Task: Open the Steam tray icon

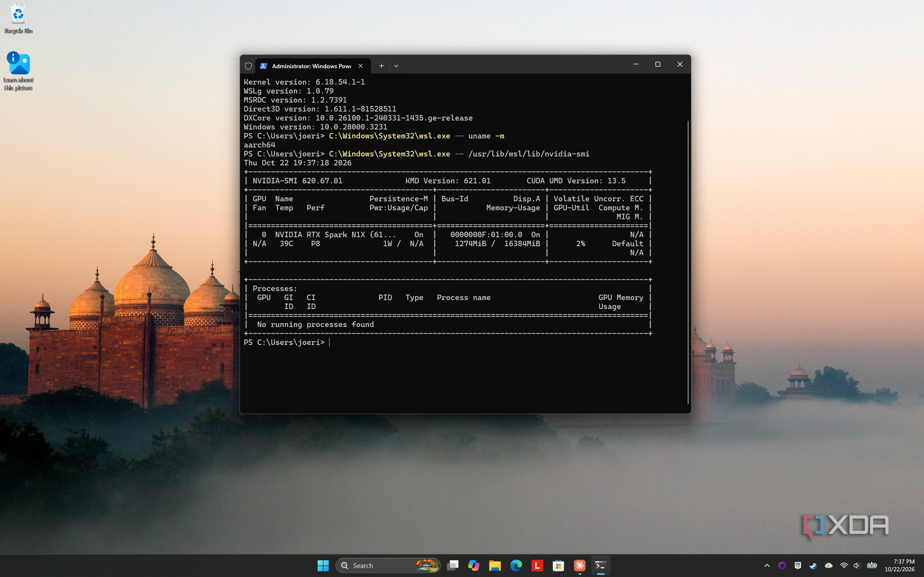Action: tap(813, 566)
